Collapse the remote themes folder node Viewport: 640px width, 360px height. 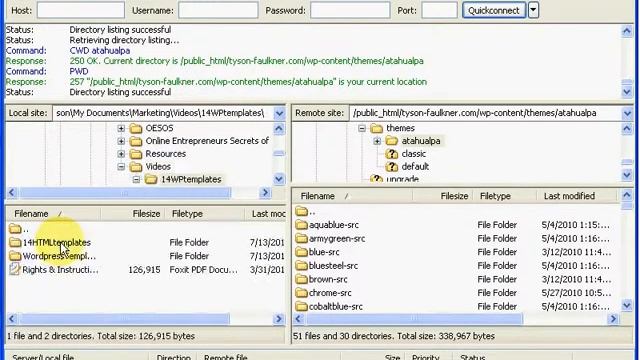pos(362,128)
